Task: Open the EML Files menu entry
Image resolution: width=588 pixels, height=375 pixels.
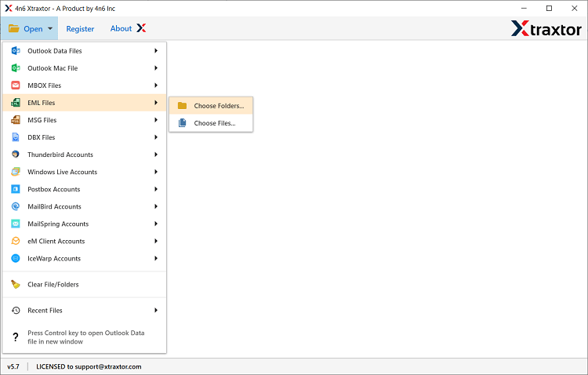Action: tap(85, 103)
